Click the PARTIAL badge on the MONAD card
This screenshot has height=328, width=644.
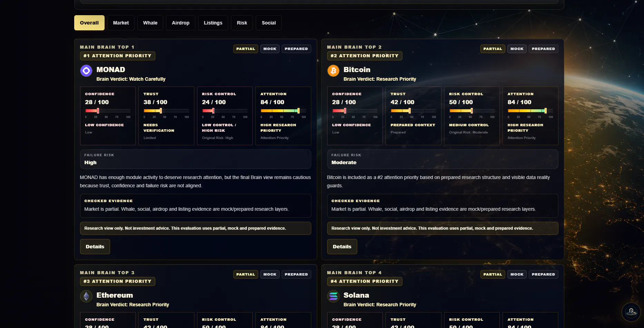(246, 49)
